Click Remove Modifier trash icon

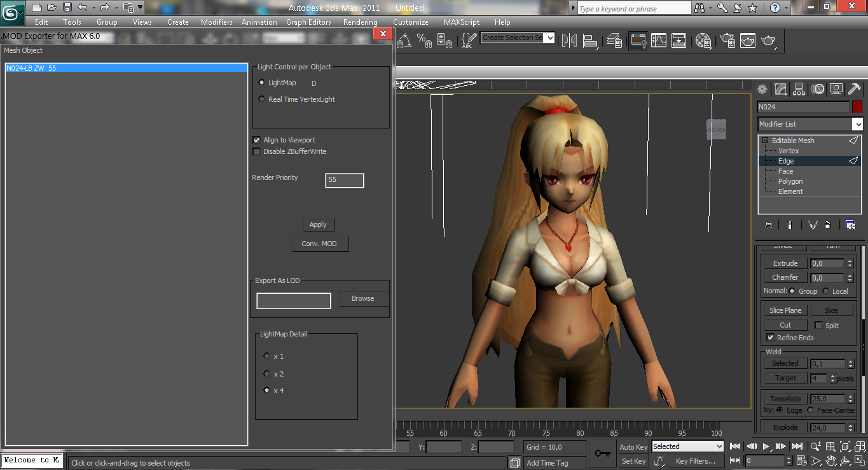click(827, 225)
